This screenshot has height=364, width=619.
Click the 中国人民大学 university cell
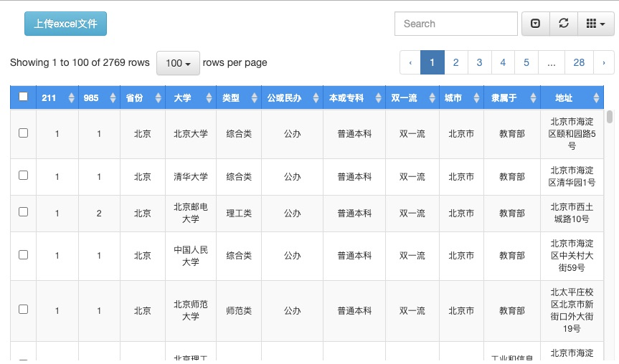point(191,256)
